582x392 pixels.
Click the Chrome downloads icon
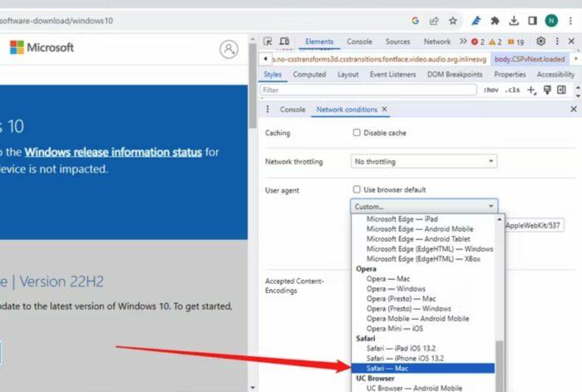point(515,21)
